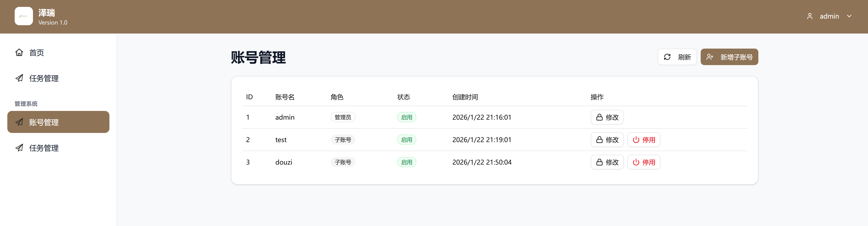Go to 首页 in the sidebar
The image size is (868, 226).
click(36, 53)
